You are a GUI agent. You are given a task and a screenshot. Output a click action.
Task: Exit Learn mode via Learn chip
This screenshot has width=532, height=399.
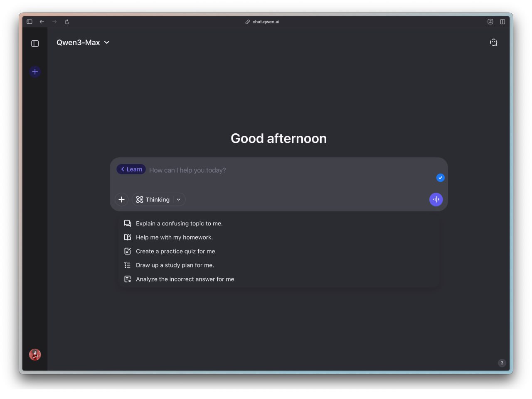(x=131, y=169)
